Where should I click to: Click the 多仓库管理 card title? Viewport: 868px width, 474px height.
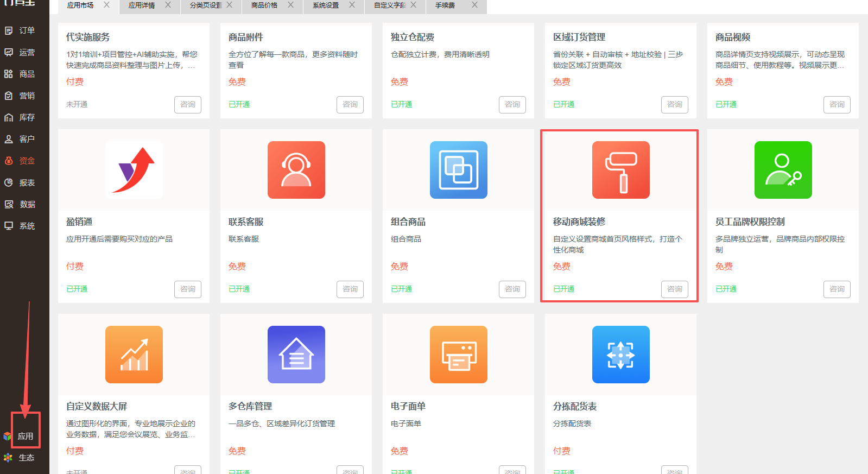coord(250,406)
